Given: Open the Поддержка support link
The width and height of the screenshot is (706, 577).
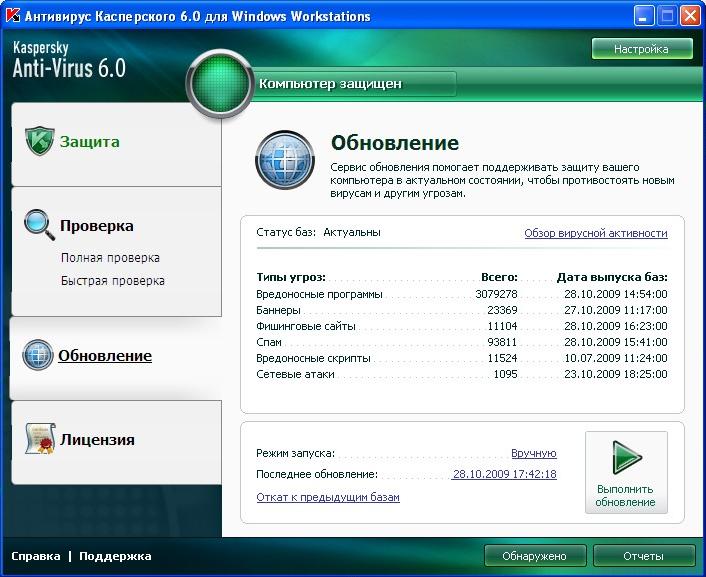Looking at the screenshot, I should click(x=115, y=556).
